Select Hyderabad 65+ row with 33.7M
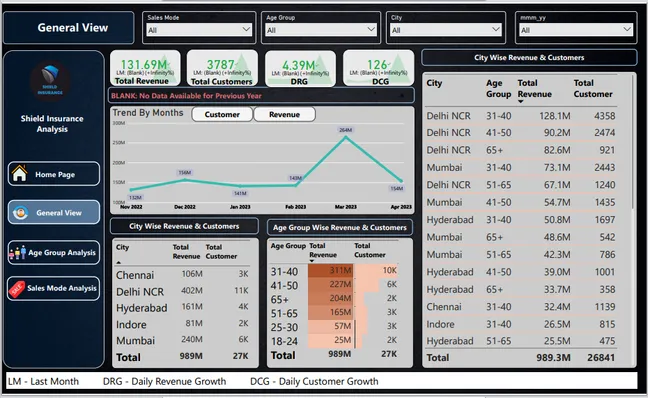650x398 pixels. pos(521,289)
